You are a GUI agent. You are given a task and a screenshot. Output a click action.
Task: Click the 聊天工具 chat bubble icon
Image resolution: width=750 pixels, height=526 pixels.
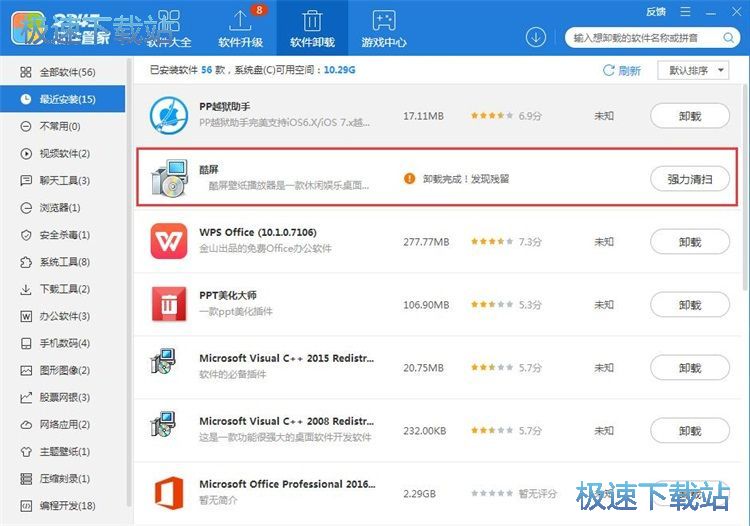point(26,181)
